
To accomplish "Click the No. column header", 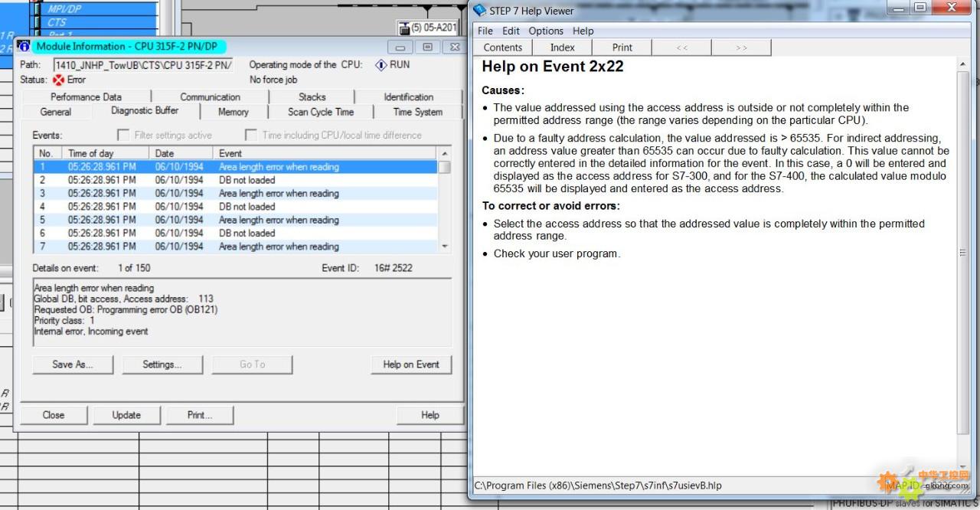I will coord(48,153).
